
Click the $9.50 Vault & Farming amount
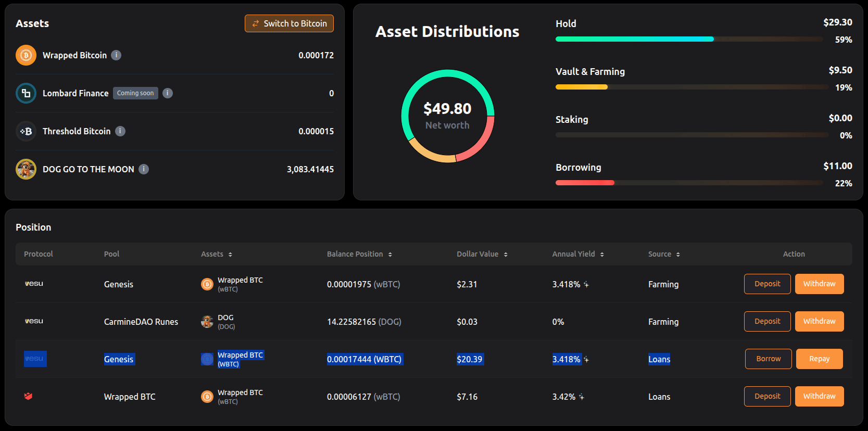pos(840,70)
